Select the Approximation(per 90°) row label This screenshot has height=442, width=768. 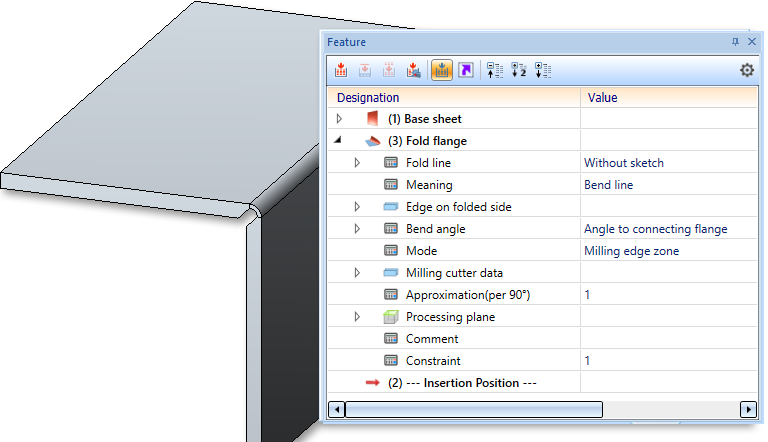tap(468, 295)
